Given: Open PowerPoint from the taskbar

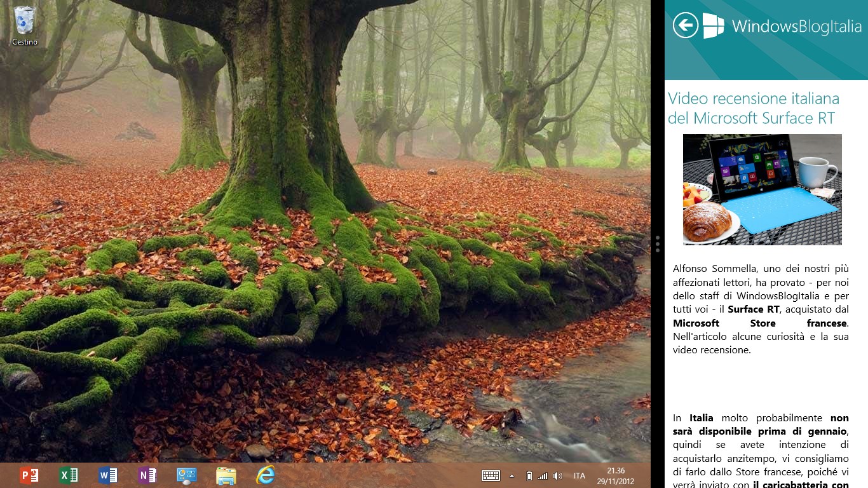Looking at the screenshot, I should (x=29, y=475).
